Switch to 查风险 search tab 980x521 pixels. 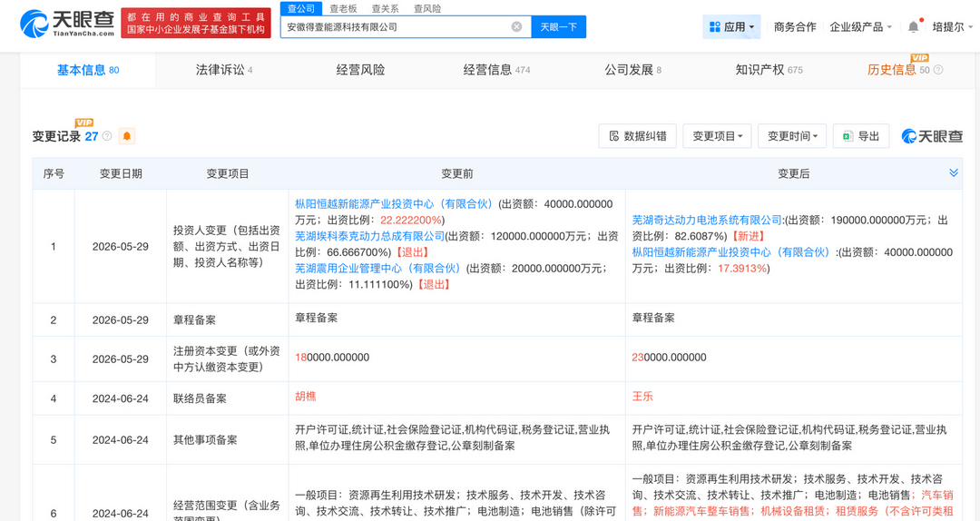(x=427, y=9)
